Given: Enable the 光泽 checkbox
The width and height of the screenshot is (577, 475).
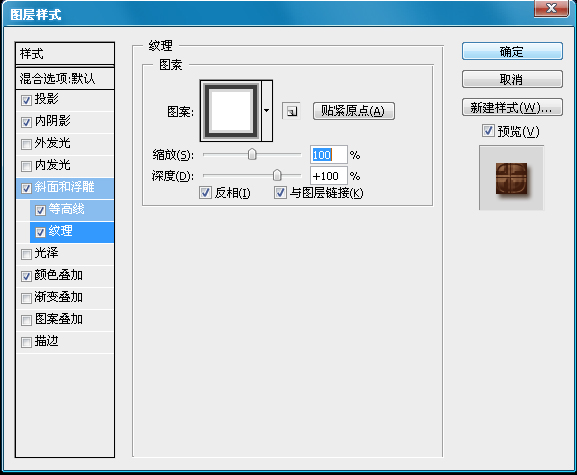Looking at the screenshot, I should [26, 254].
